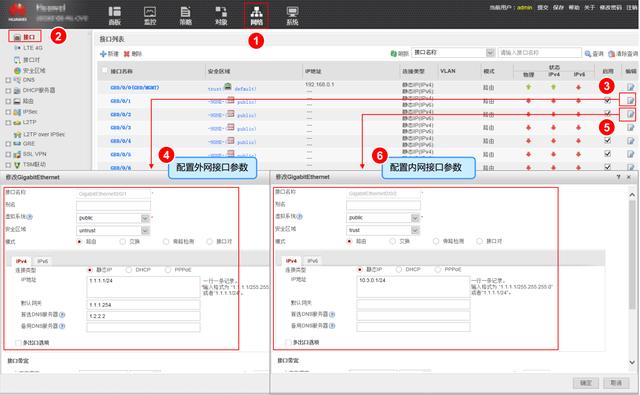Screen dimensions: 640x395
Task: Expand the IPSec tree node
Action: pos(8,112)
